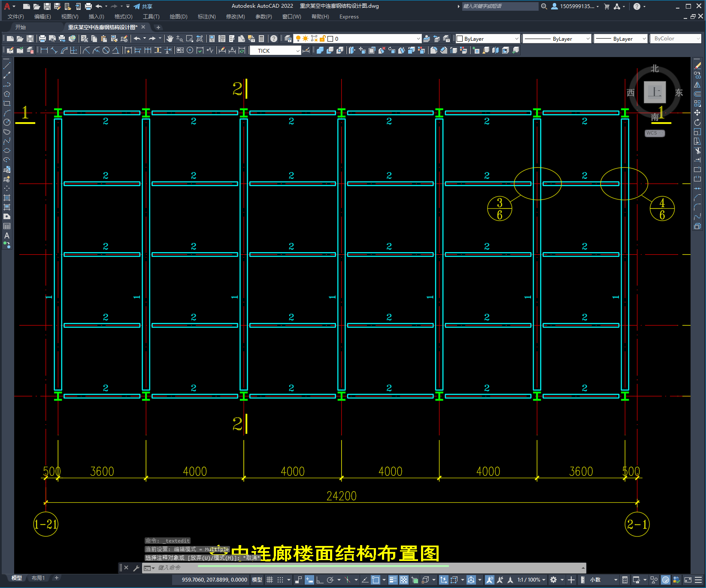Image resolution: width=706 pixels, height=588 pixels.
Task: Add a new drawing tab with plus
Action: coord(158,27)
